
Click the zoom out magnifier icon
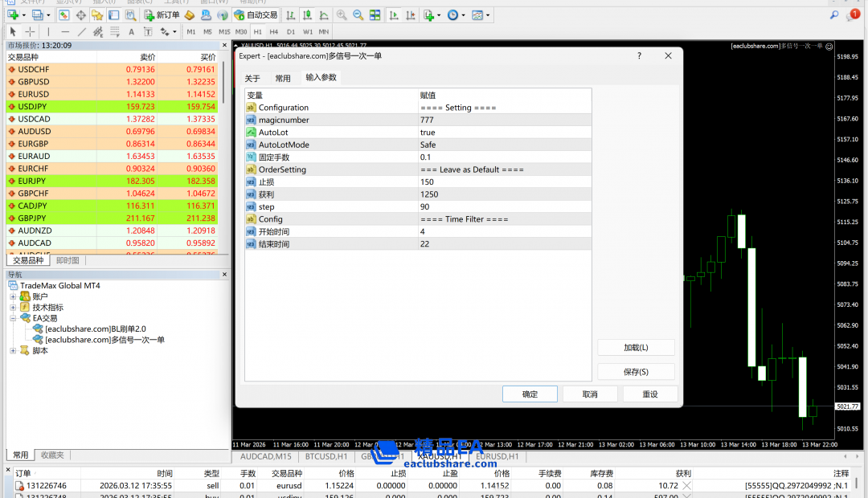click(358, 15)
